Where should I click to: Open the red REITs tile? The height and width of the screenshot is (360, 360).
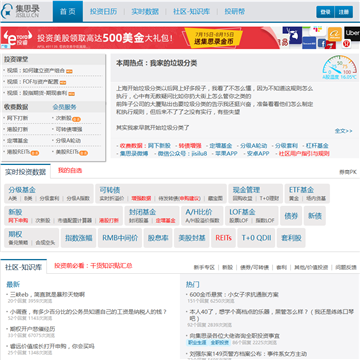(223, 238)
